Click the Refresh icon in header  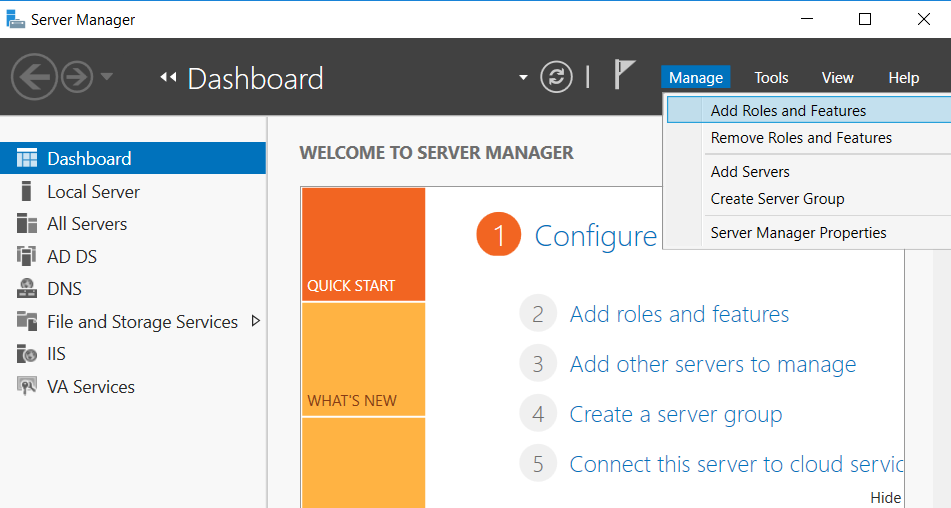click(556, 77)
